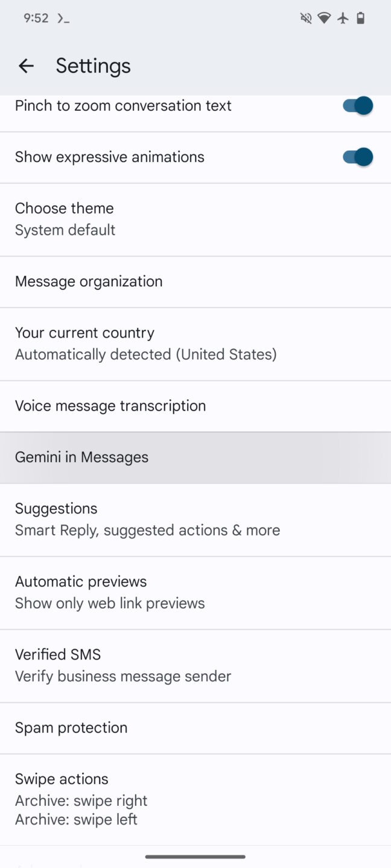
Task: Disable Pinch to zoom conversation text
Action: click(x=357, y=105)
